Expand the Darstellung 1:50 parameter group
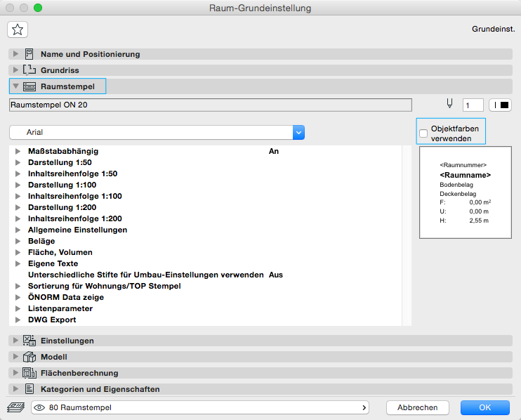The image size is (521, 420). pyautogui.click(x=18, y=162)
